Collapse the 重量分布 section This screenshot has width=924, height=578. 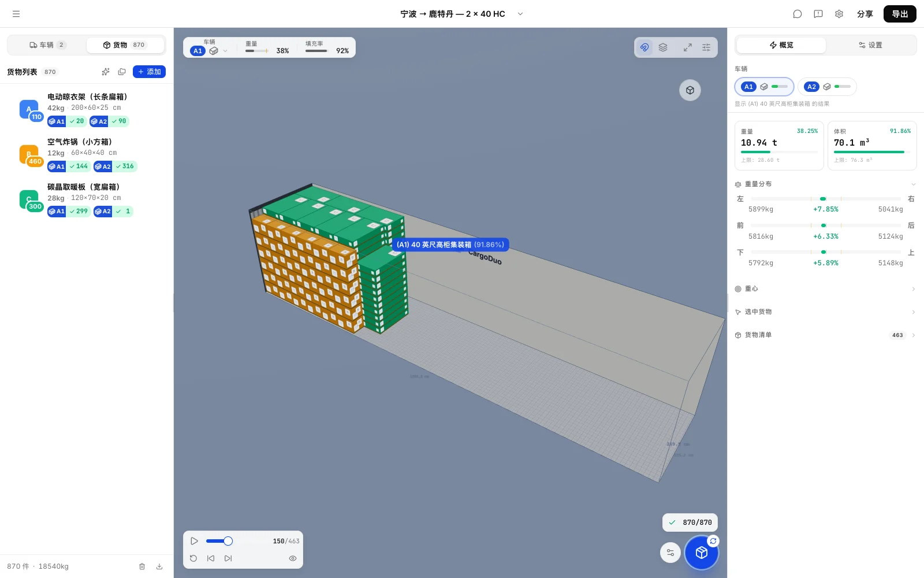[x=825, y=184]
